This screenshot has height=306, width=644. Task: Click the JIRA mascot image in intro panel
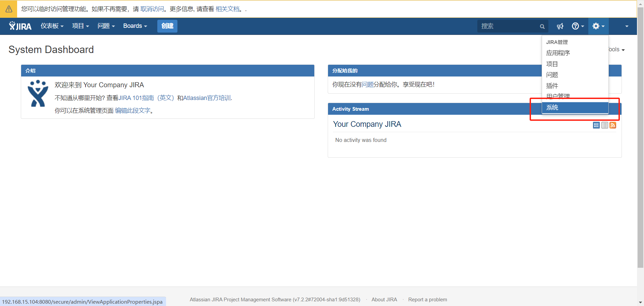pyautogui.click(x=38, y=93)
